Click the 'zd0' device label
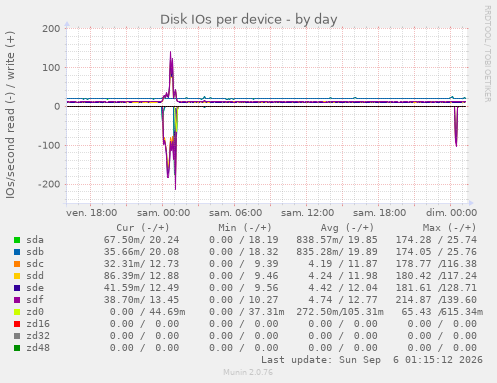The image size is (497, 383). (35, 312)
